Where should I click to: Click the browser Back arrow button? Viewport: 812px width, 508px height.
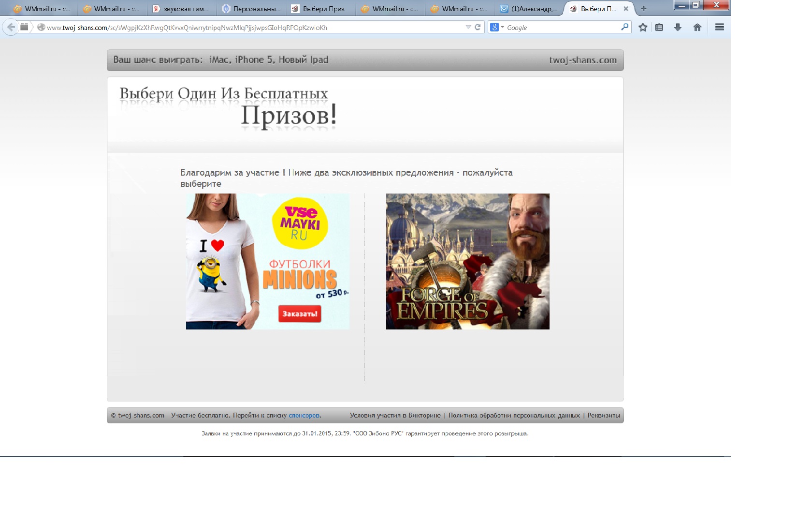pyautogui.click(x=11, y=27)
